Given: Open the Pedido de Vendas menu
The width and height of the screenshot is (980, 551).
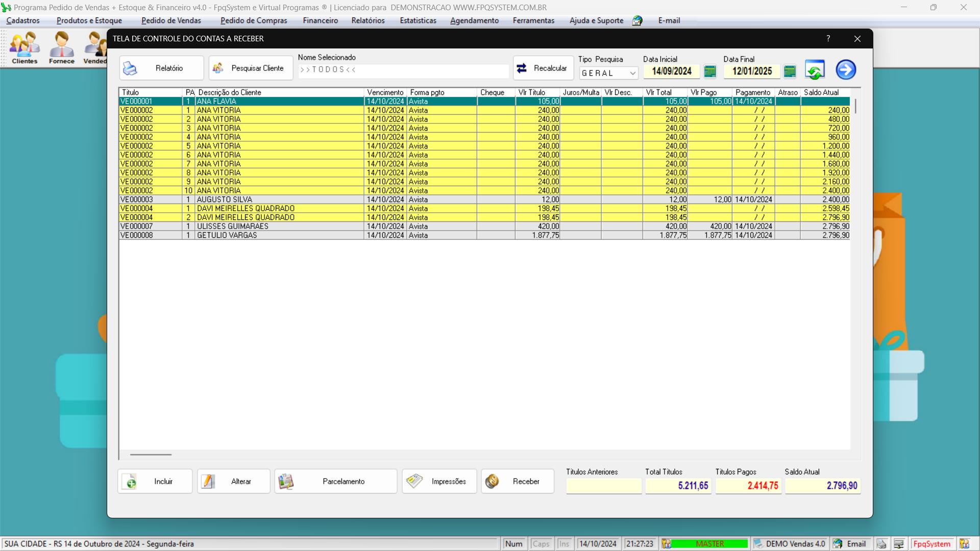Looking at the screenshot, I should (171, 20).
